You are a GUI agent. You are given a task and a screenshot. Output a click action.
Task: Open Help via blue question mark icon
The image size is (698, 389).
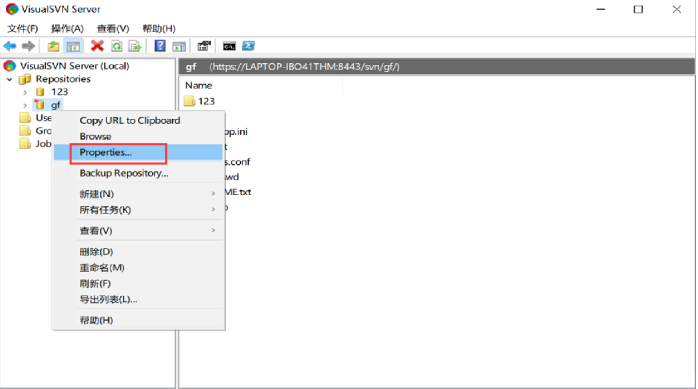point(160,45)
